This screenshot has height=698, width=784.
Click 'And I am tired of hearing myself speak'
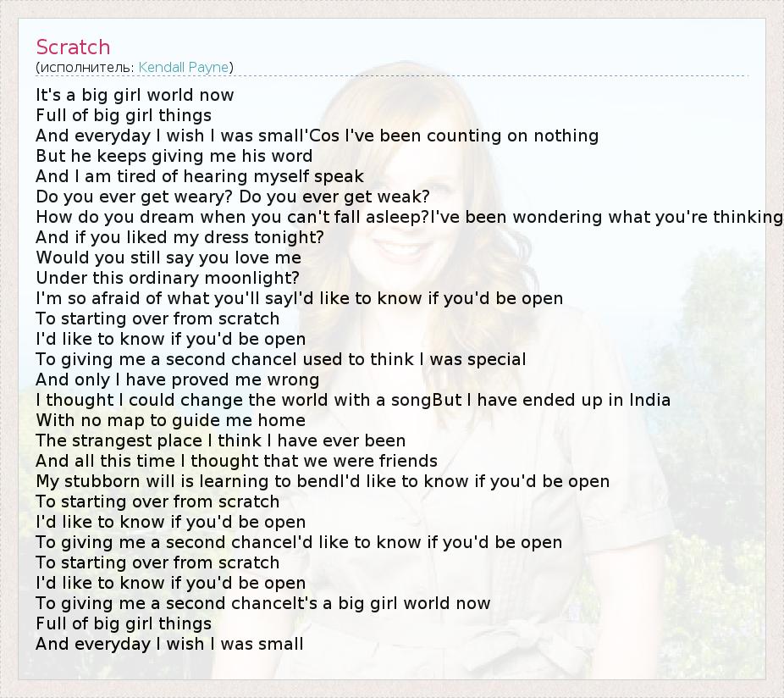click(199, 176)
